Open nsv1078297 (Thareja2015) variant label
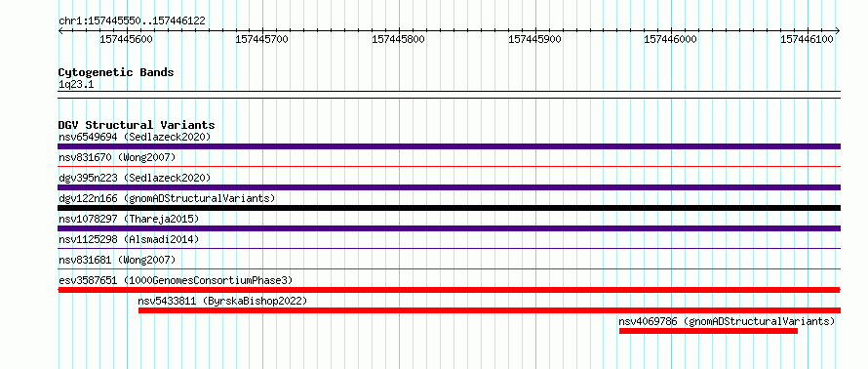Image resolution: width=868 pixels, height=369 pixels. (129, 219)
